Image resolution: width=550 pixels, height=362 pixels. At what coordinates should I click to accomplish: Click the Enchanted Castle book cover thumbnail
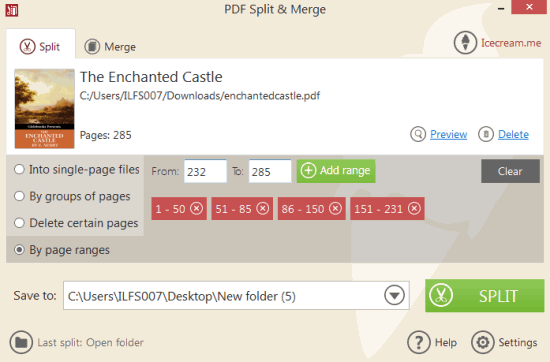click(x=45, y=109)
